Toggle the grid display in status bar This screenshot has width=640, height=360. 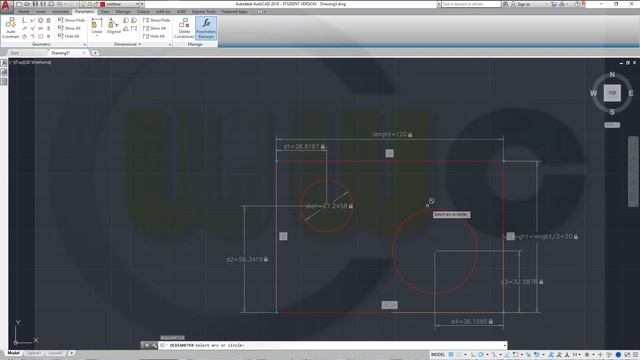pyautogui.click(x=451, y=355)
